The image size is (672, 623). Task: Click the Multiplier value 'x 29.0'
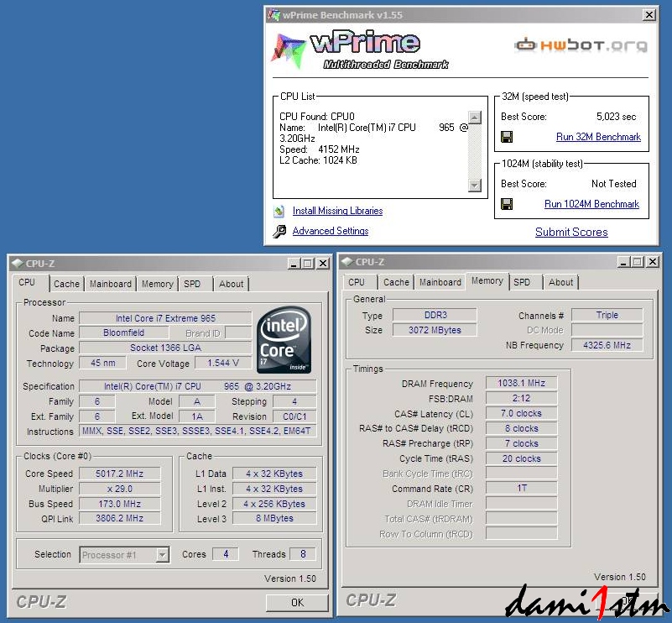[x=120, y=489]
